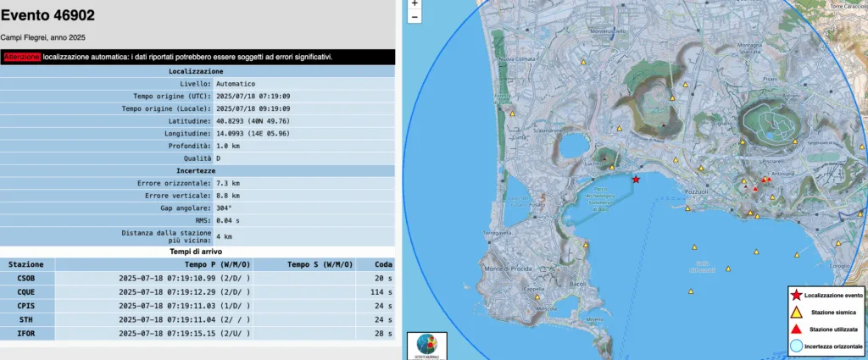Click the Incertezza orizzontale circle in legend
868x360 pixels.
tap(796, 346)
